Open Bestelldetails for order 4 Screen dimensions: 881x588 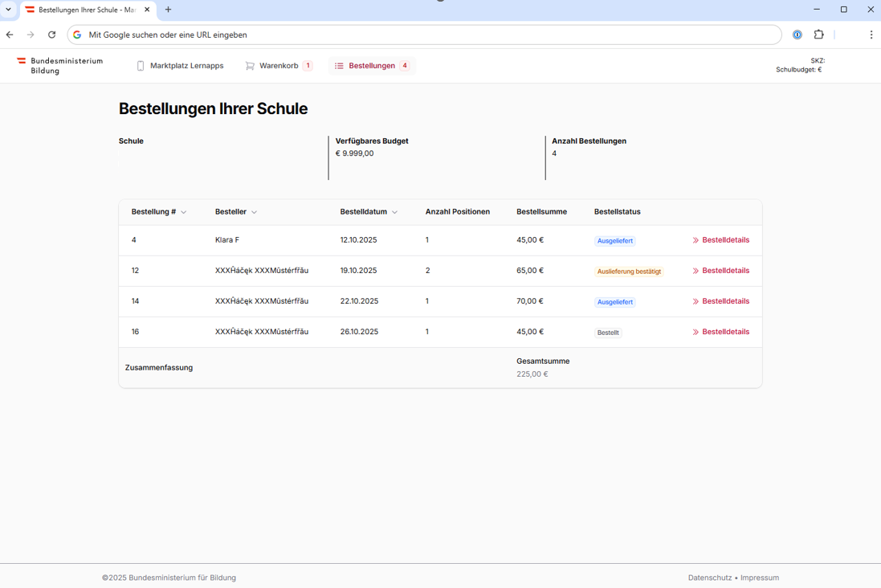(721, 240)
